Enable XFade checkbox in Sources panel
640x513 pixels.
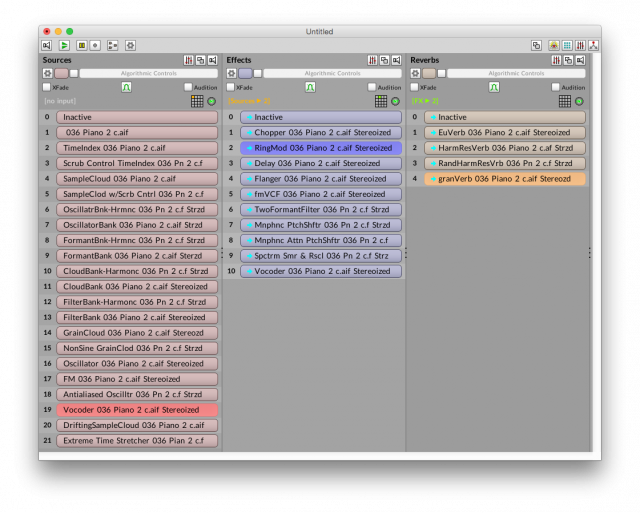47,87
